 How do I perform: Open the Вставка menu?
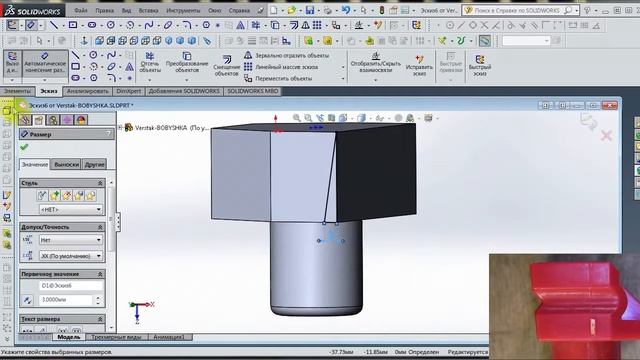point(148,10)
